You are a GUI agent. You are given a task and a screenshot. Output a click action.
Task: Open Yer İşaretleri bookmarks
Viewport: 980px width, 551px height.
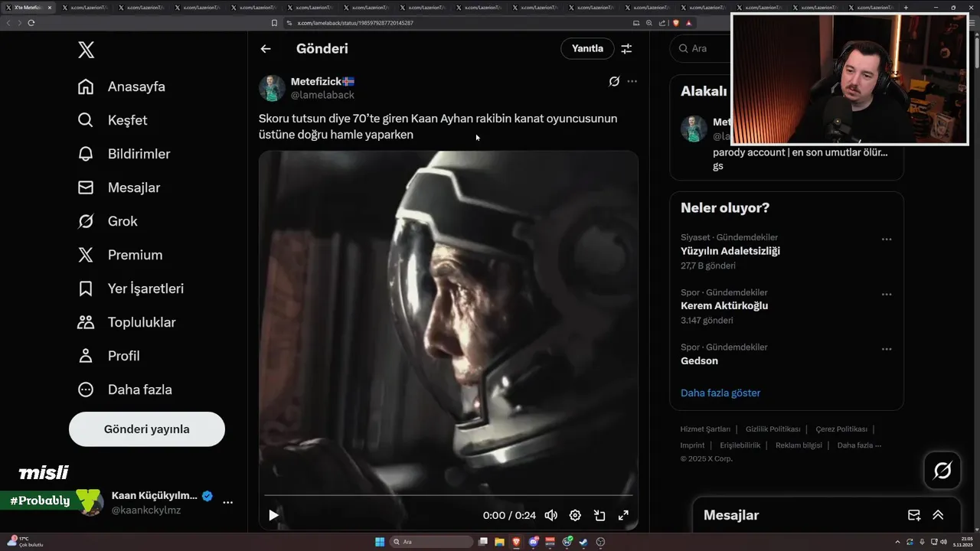pyautogui.click(x=131, y=289)
